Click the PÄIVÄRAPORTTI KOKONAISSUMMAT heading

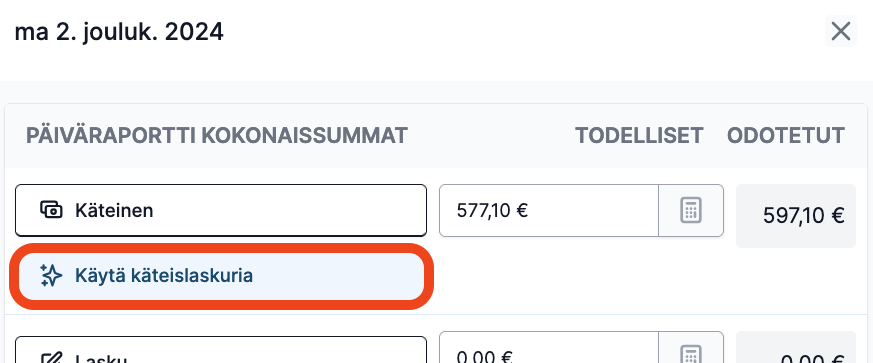pos(217,136)
